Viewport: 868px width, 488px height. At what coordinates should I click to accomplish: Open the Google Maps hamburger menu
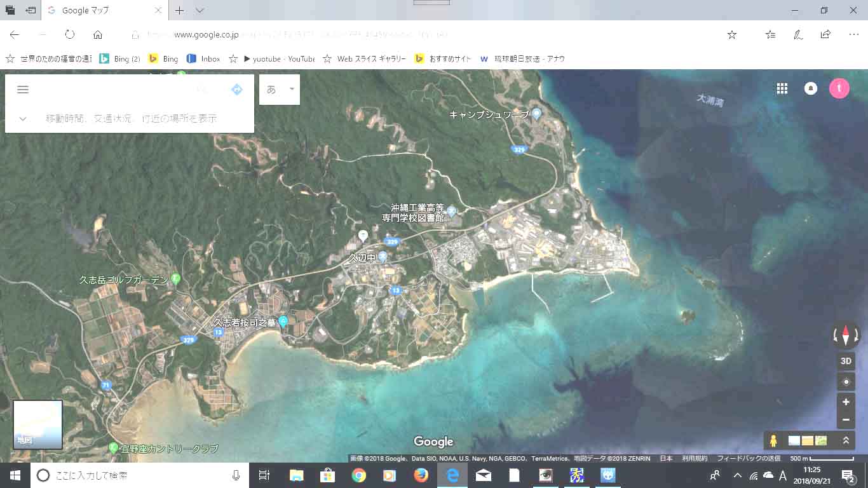[x=23, y=90]
